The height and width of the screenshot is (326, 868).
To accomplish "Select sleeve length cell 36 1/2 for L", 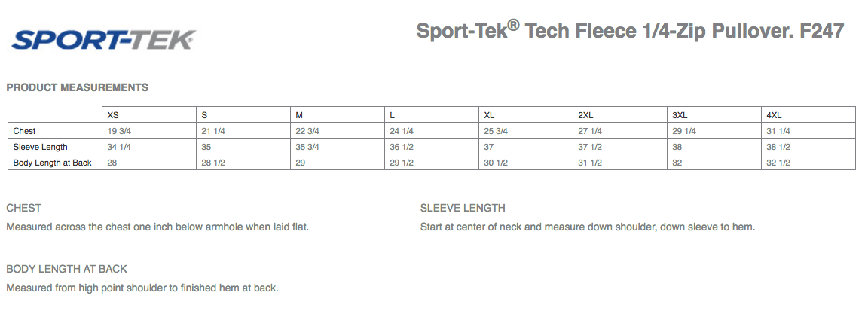I will 402,147.
